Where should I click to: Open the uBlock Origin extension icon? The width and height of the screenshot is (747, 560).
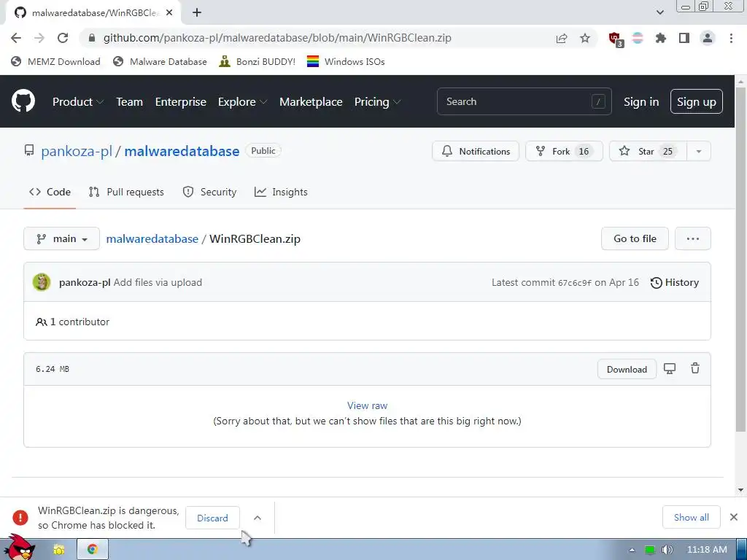tap(616, 39)
